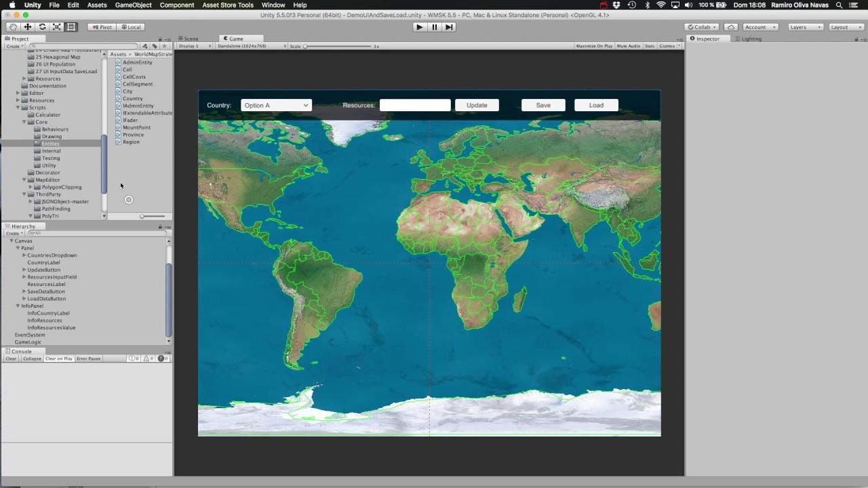Screen dimensions: 868x488
Task: Open the GameObject menu in the menu bar
Action: pos(133,5)
